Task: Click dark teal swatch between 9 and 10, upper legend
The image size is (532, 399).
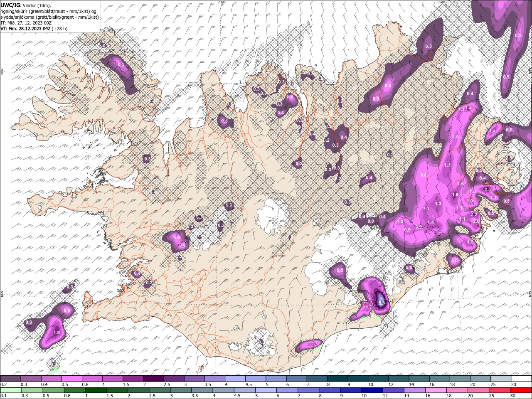Action: 357,378
